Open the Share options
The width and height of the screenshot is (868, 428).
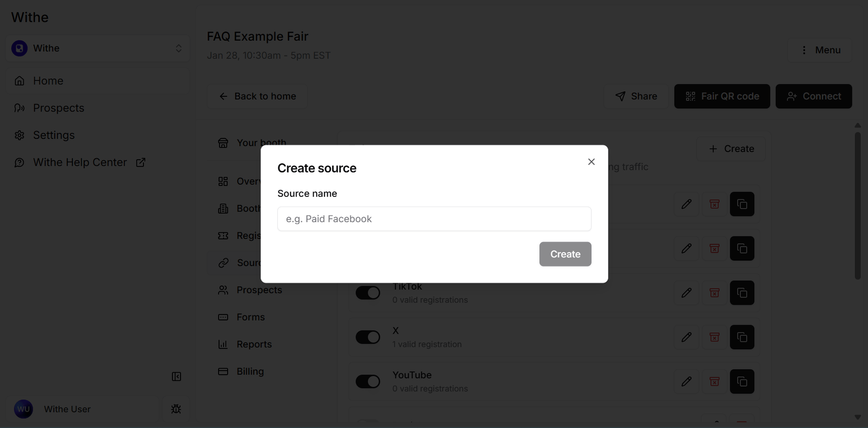[636, 96]
